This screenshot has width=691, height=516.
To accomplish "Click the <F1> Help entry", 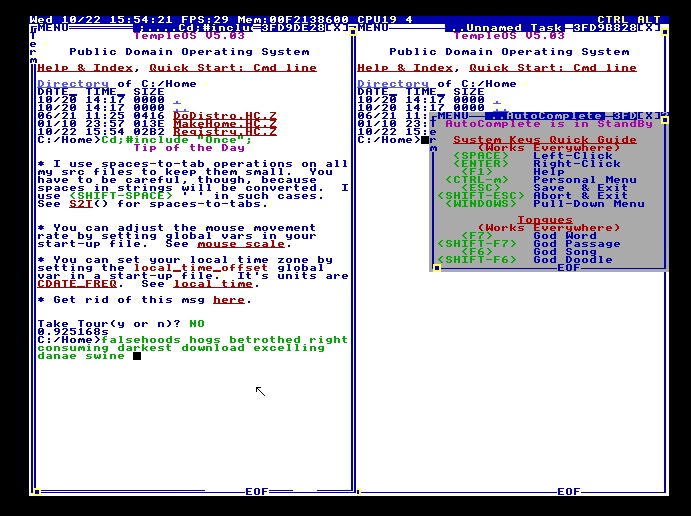I will (x=513, y=172).
